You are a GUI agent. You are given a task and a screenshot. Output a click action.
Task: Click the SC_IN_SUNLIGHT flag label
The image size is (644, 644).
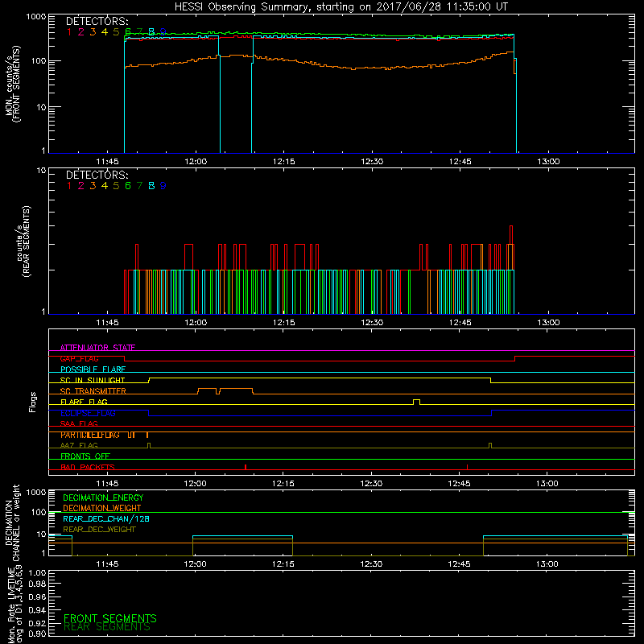[93, 380]
